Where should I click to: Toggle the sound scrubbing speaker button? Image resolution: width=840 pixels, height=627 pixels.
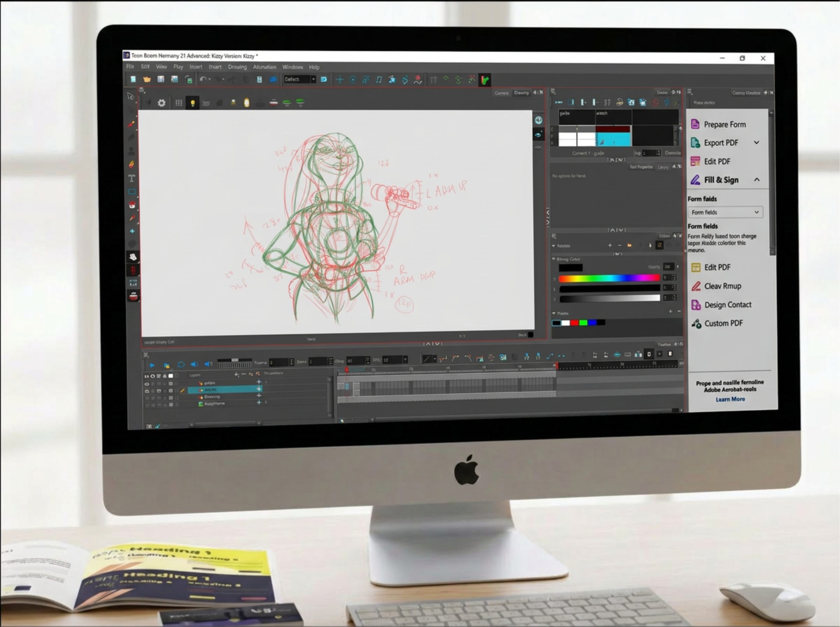pos(208,365)
